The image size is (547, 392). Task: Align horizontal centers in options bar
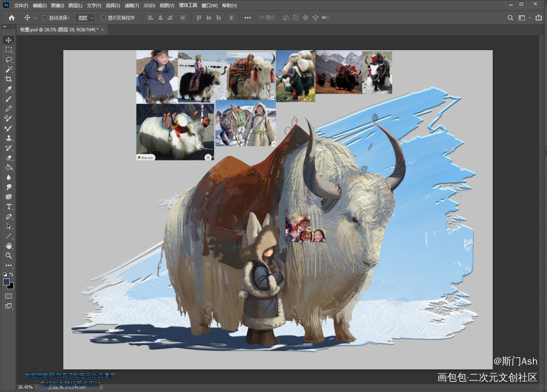tap(160, 18)
